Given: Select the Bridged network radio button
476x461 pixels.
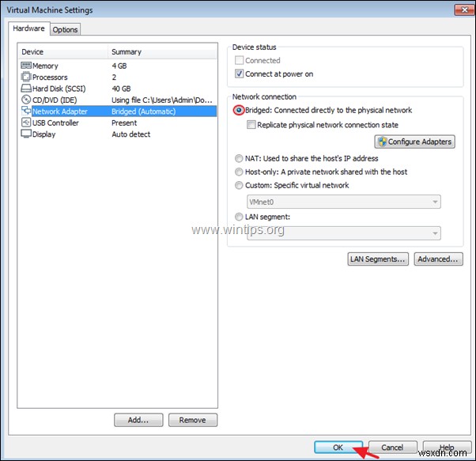Looking at the screenshot, I should pyautogui.click(x=239, y=110).
